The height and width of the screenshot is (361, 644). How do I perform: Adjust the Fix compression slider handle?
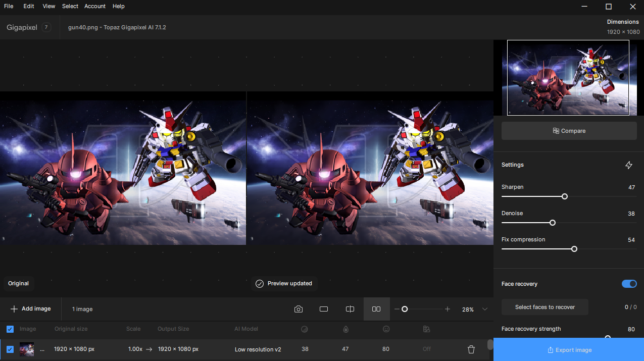(x=574, y=249)
